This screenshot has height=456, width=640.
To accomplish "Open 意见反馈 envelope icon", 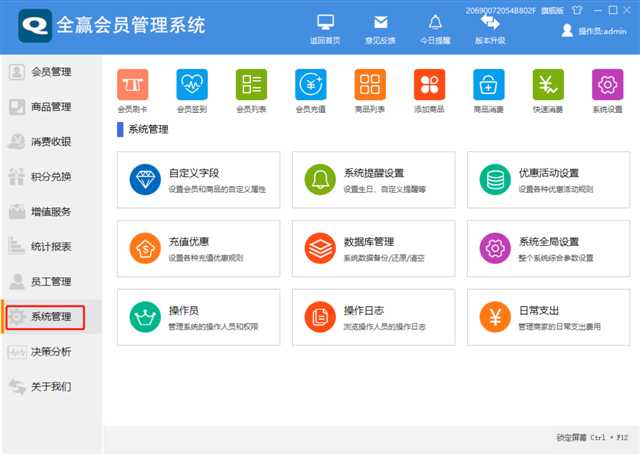I will click(380, 22).
